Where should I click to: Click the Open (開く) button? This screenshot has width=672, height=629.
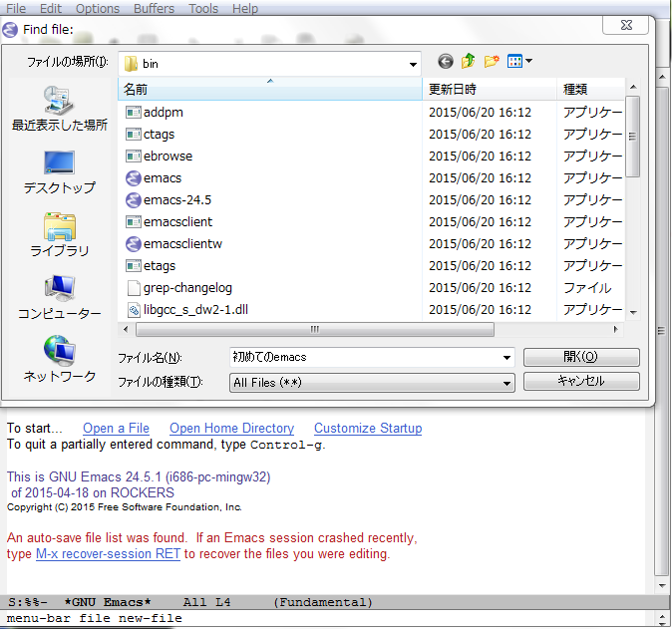click(581, 357)
